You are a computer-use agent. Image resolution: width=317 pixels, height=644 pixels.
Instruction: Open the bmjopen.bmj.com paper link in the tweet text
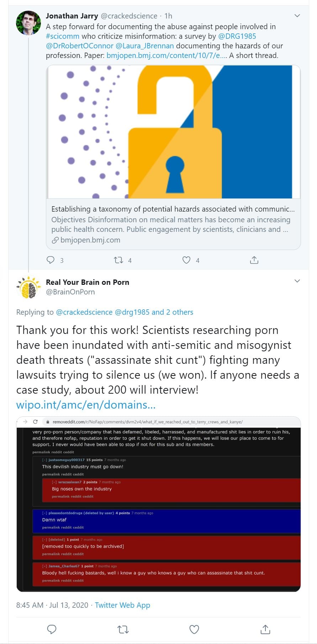pyautogui.click(x=167, y=55)
